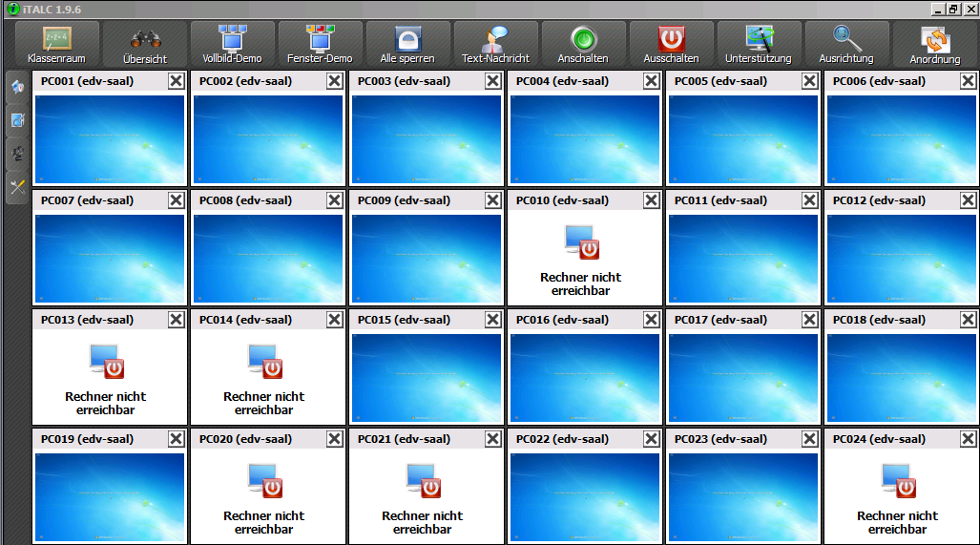The height and width of the screenshot is (545, 980).
Task: Close the PC010 client window
Action: point(651,200)
